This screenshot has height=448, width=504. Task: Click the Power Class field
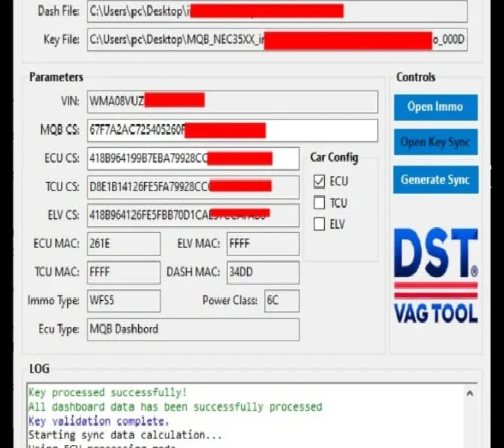click(281, 301)
